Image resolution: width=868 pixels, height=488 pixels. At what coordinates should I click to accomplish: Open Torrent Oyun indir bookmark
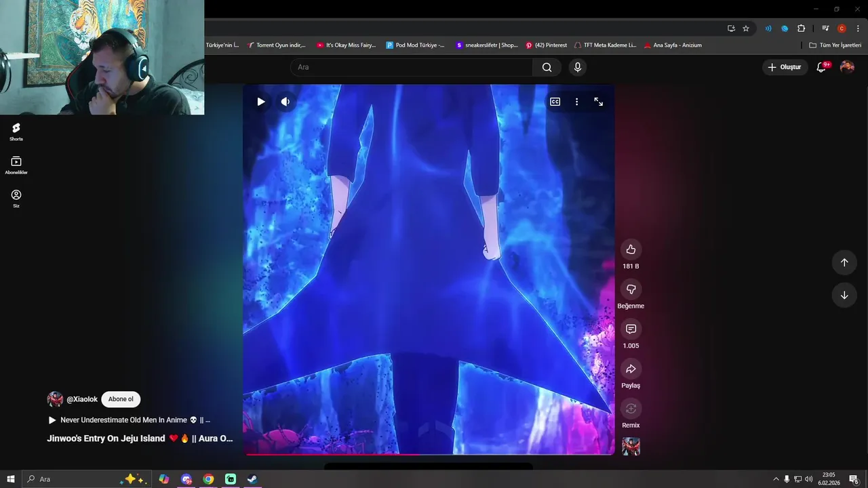point(276,45)
